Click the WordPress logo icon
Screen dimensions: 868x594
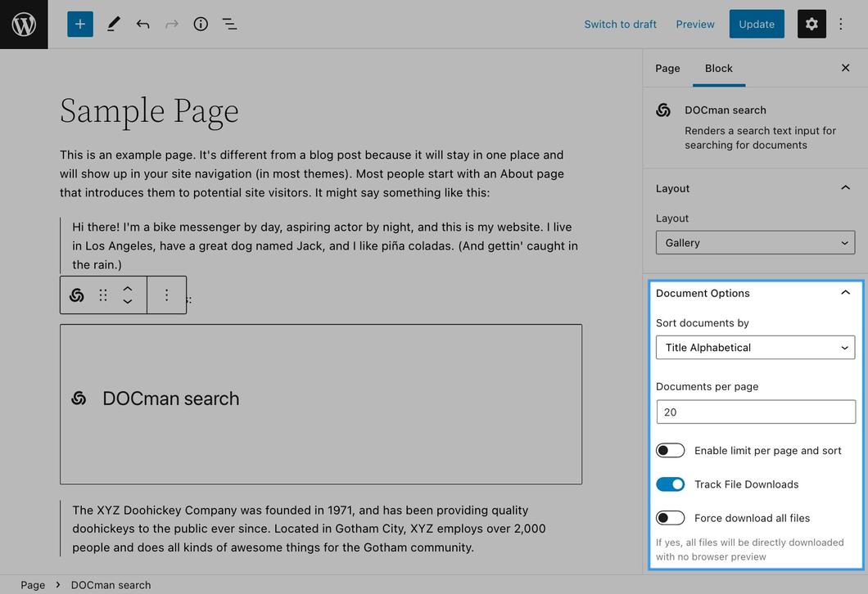(x=24, y=25)
